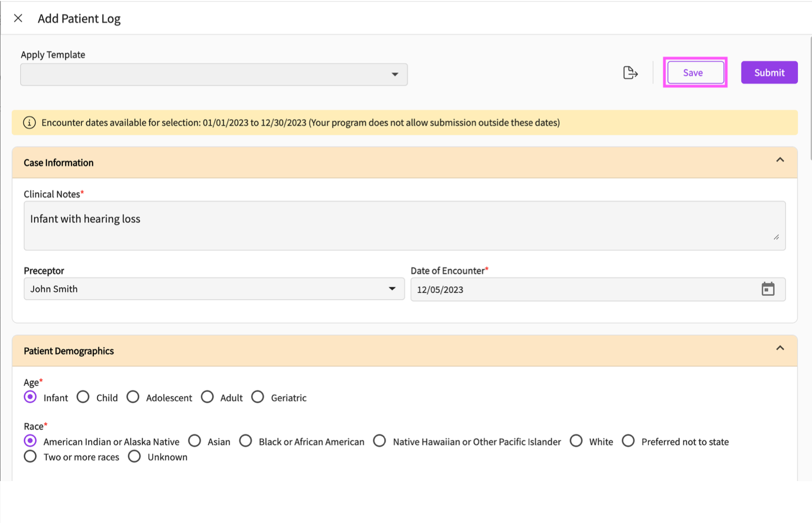This screenshot has height=523, width=812.
Task: Choose Two or more races option
Action: [31, 457]
